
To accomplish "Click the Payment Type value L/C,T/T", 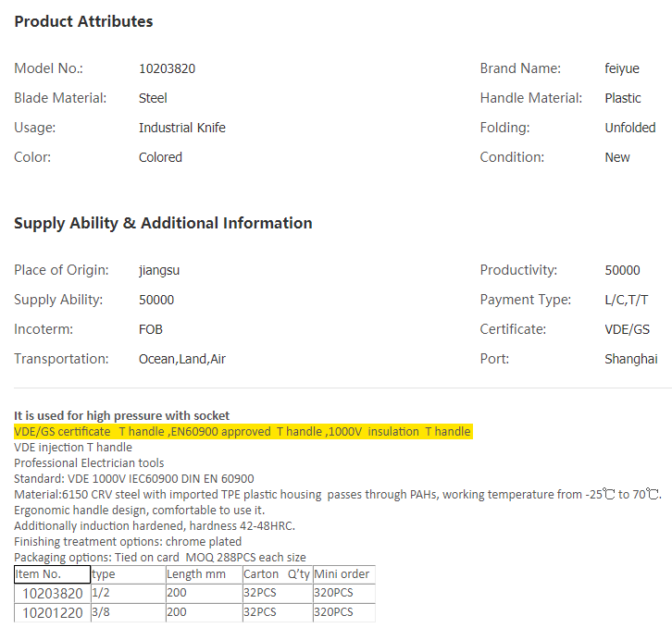I will [x=627, y=300].
